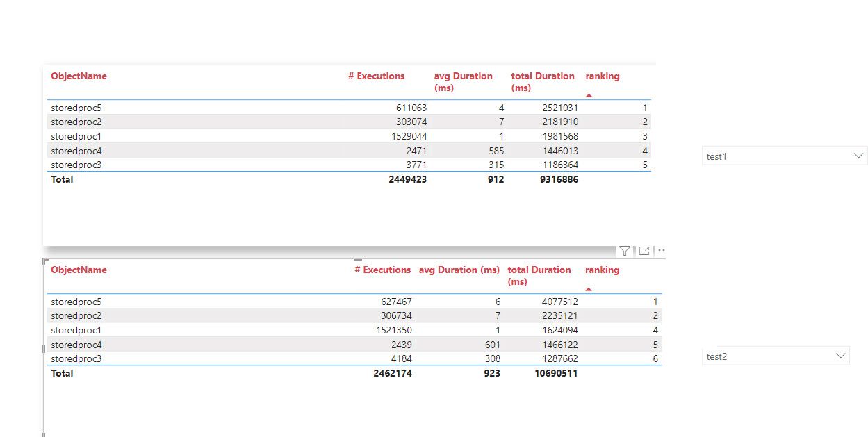The width and height of the screenshot is (868, 437).
Task: Click executions value 611063
Action: pos(411,108)
